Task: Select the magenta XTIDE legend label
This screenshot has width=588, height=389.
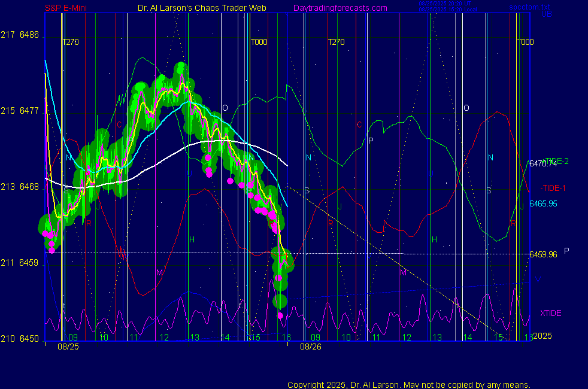Action: [551, 313]
